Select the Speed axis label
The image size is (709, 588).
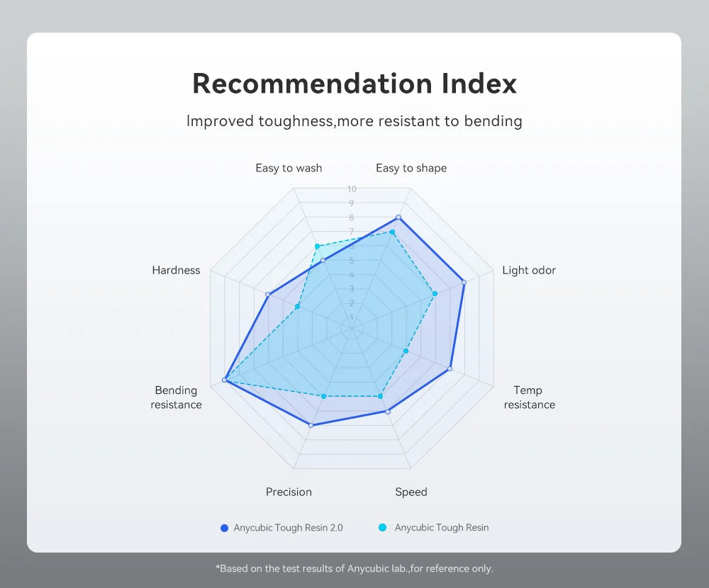[x=411, y=492]
